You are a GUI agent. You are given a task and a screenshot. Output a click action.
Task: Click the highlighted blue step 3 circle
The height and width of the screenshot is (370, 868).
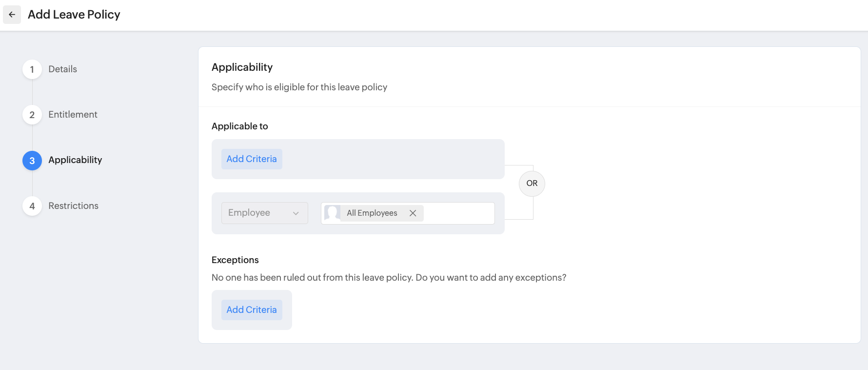32,161
